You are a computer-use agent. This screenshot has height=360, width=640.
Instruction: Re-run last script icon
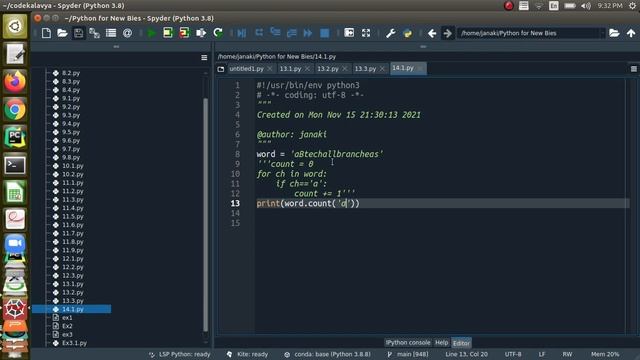click(218, 33)
